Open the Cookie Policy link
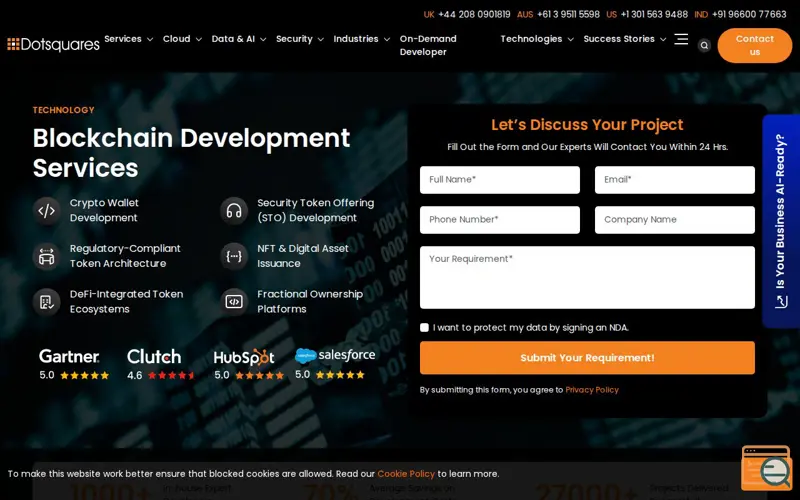 click(x=406, y=474)
